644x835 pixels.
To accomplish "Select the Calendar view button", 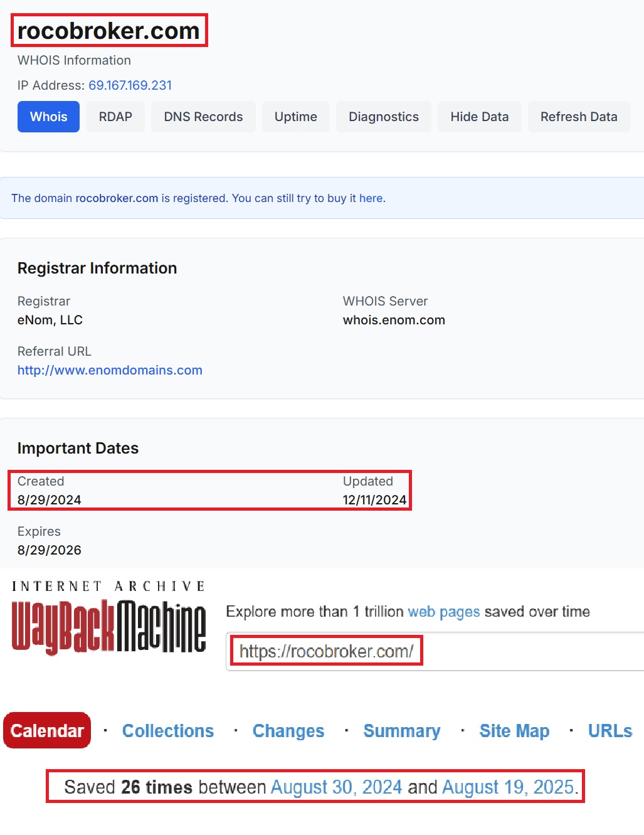I will [47, 731].
